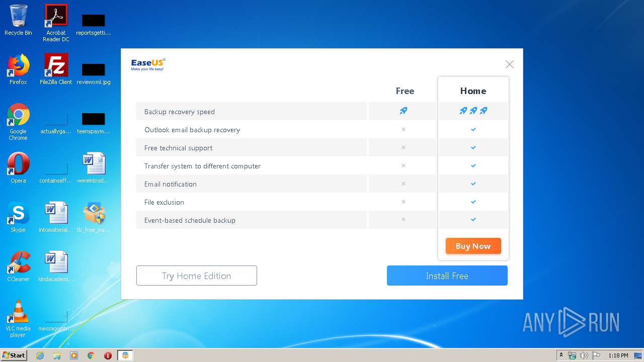Open the Opera desktop shortcut
This screenshot has height=362, width=644.
pyautogui.click(x=18, y=168)
